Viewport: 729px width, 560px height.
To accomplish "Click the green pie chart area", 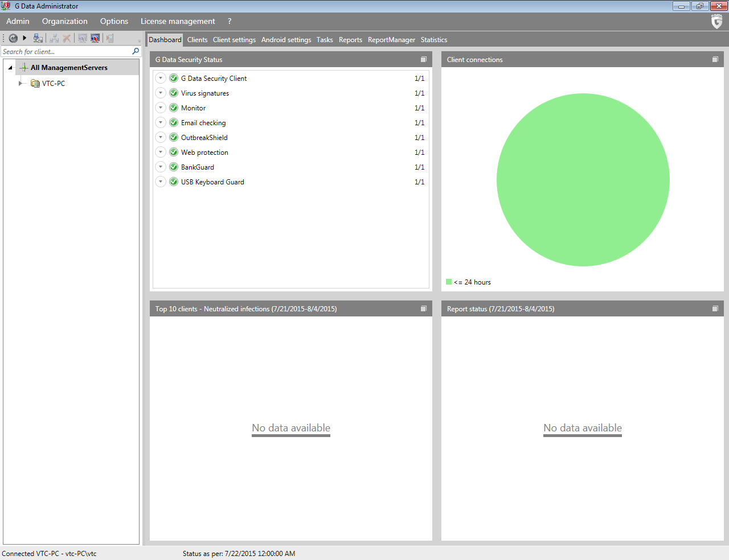I will click(583, 180).
